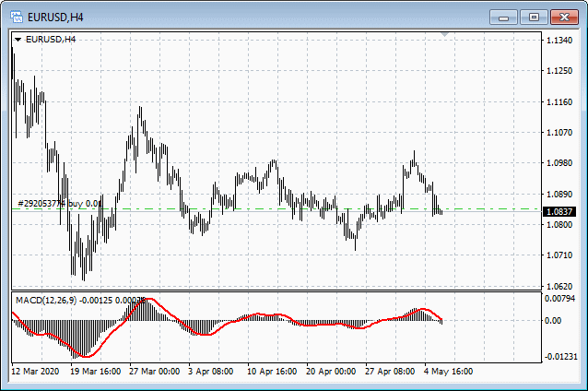Click the 1.1070 price scale value
This screenshot has height=391, width=588.
click(x=559, y=132)
